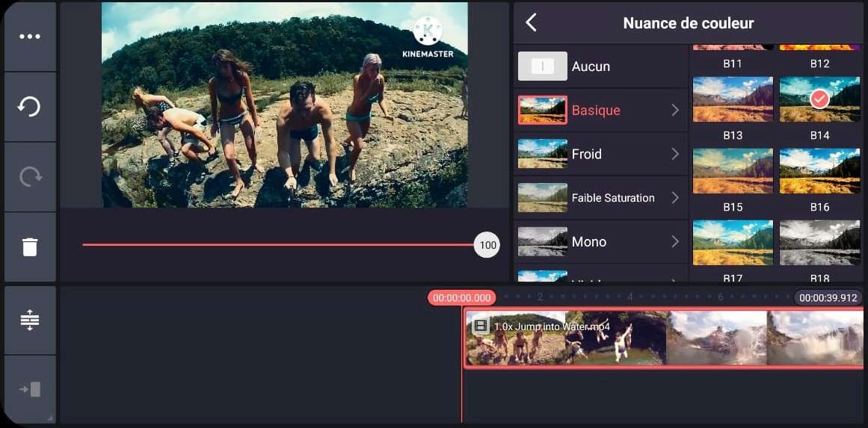
Task: Click the Mono grayscale category thumbnail
Action: pyautogui.click(x=543, y=242)
